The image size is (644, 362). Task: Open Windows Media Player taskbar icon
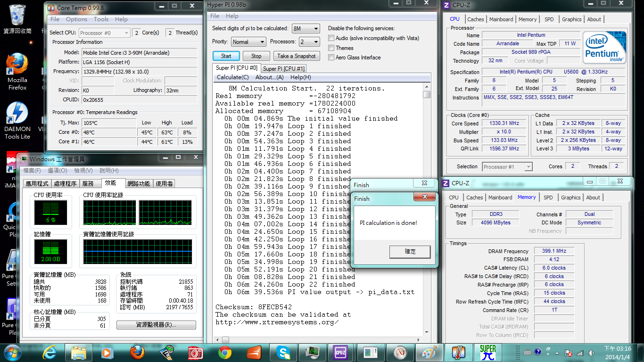click(108, 352)
